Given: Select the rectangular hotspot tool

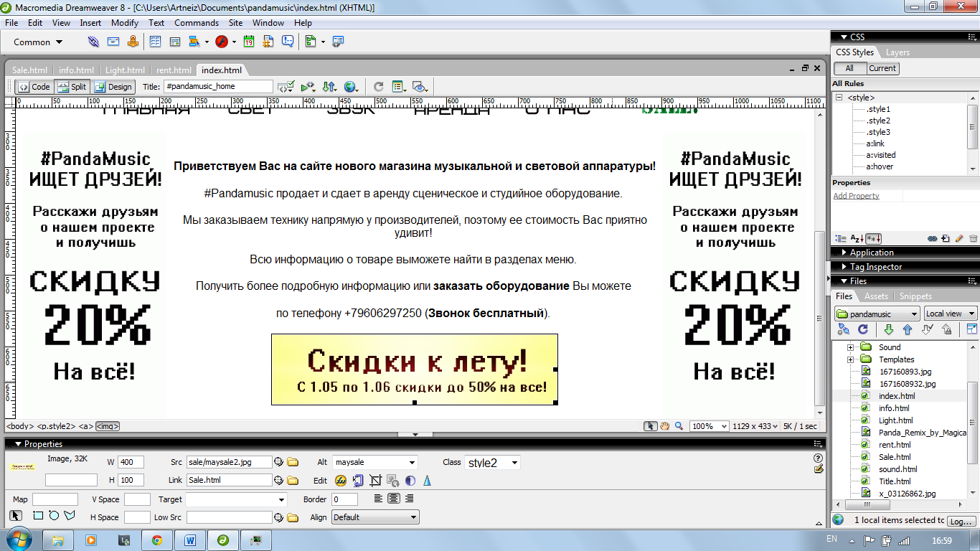Looking at the screenshot, I should pos(38,515).
